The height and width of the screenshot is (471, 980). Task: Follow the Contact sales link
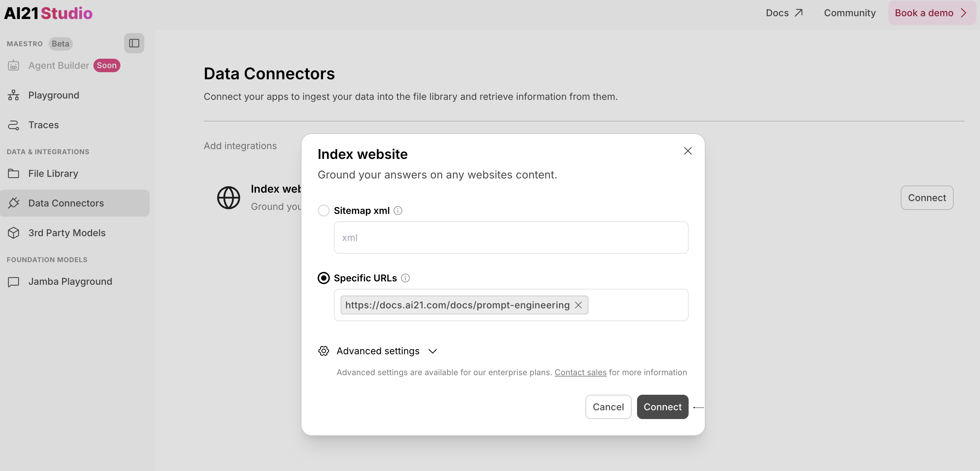(580, 372)
